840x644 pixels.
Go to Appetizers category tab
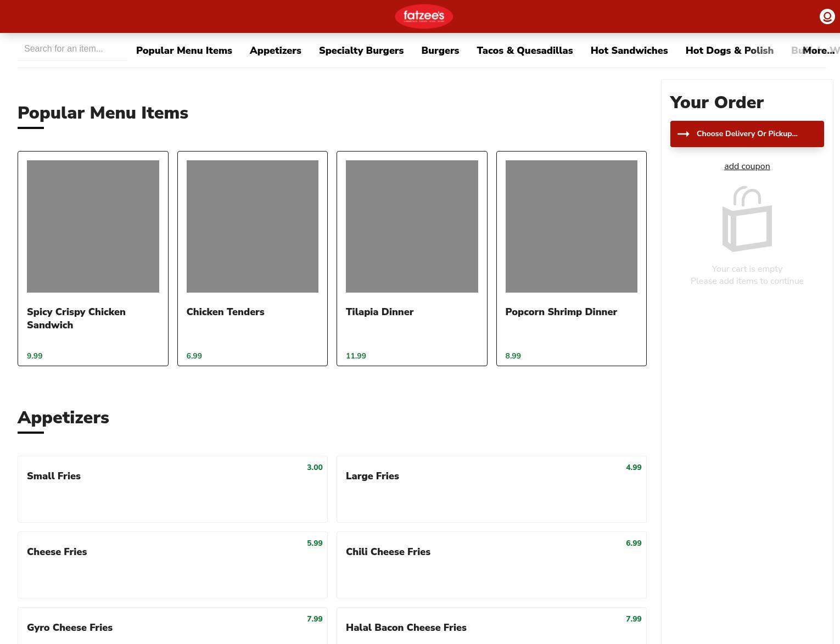coord(275,51)
